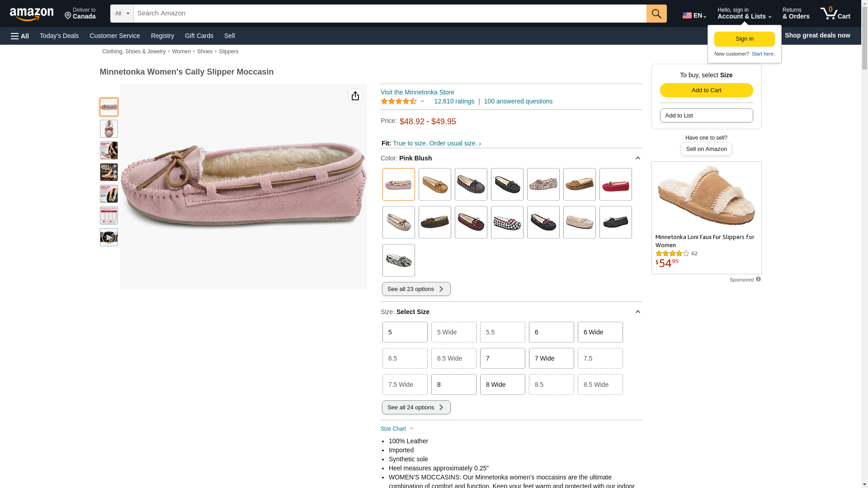The height and width of the screenshot is (488, 868).
Task: Click the Search Amazon input field
Action: 389,14
